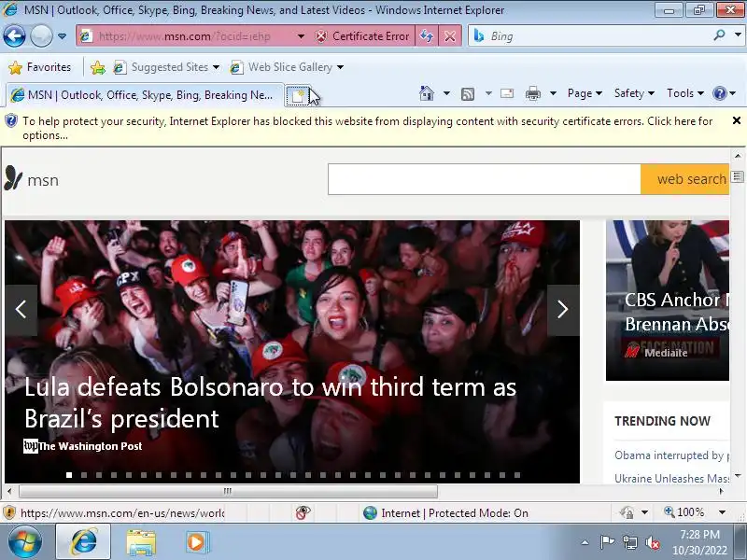The height and width of the screenshot is (560, 747).
Task: Open the Certificate Error security report
Action: click(x=362, y=36)
